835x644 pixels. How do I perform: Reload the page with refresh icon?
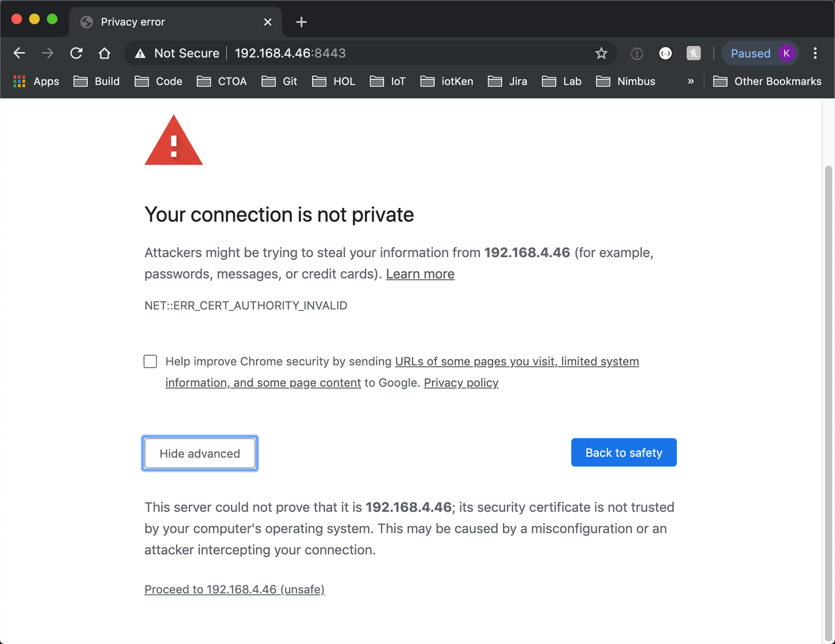click(x=76, y=53)
